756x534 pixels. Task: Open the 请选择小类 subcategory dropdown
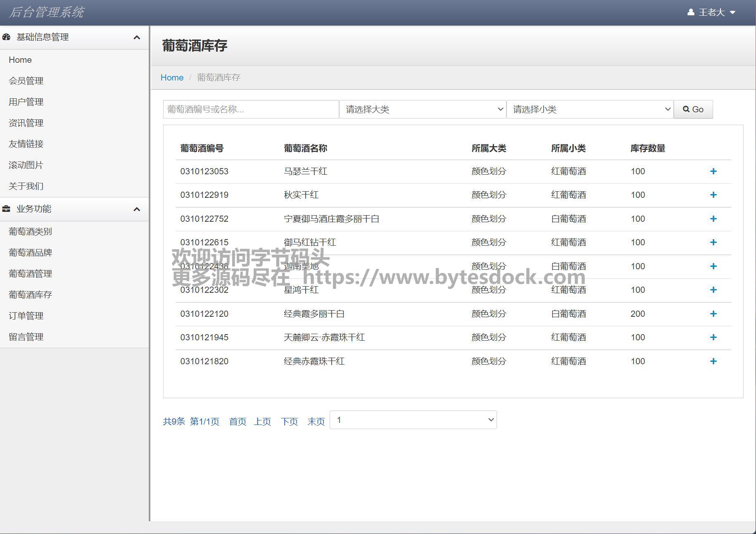(x=590, y=109)
